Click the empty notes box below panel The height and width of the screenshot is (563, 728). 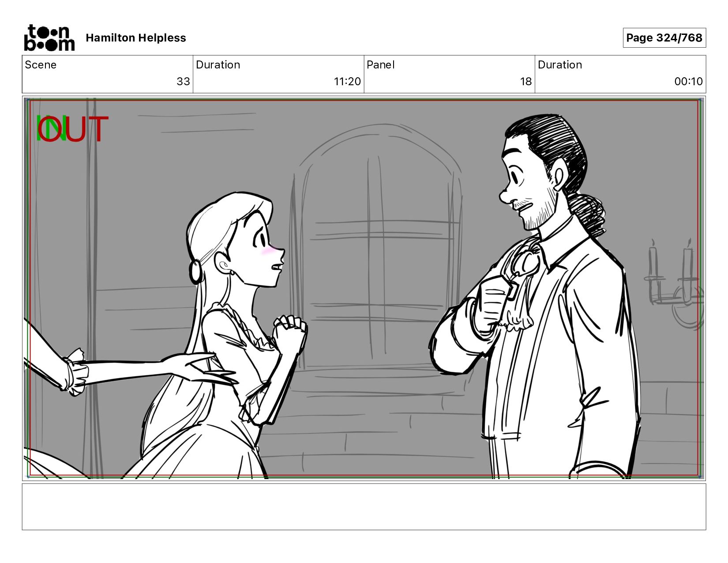[364, 507]
